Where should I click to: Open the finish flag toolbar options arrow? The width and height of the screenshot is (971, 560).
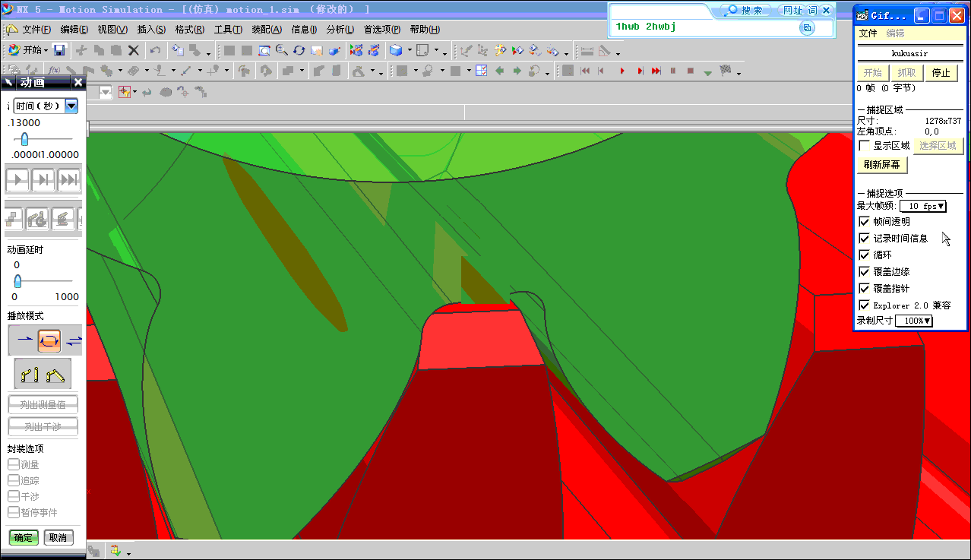tap(738, 74)
